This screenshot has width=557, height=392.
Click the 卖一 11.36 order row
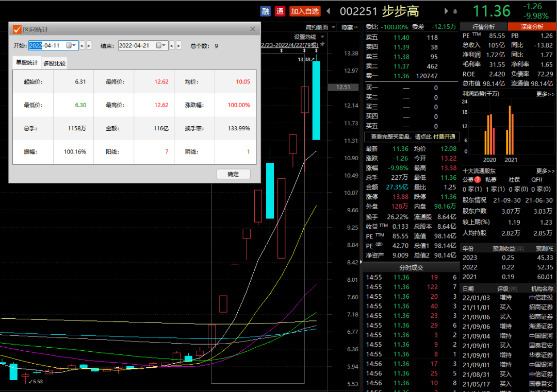click(411, 76)
